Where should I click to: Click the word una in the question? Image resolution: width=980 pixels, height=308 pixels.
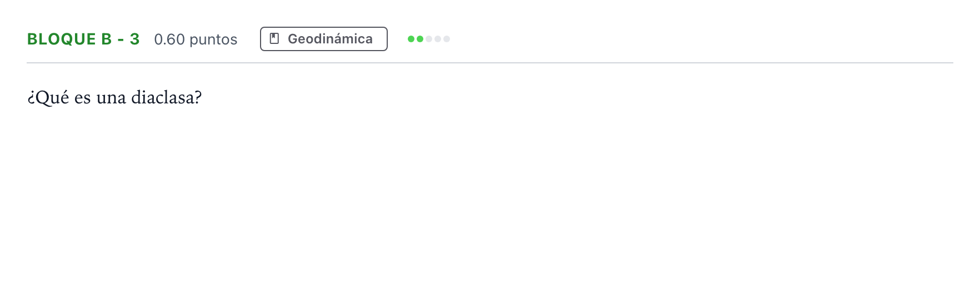[x=111, y=98]
